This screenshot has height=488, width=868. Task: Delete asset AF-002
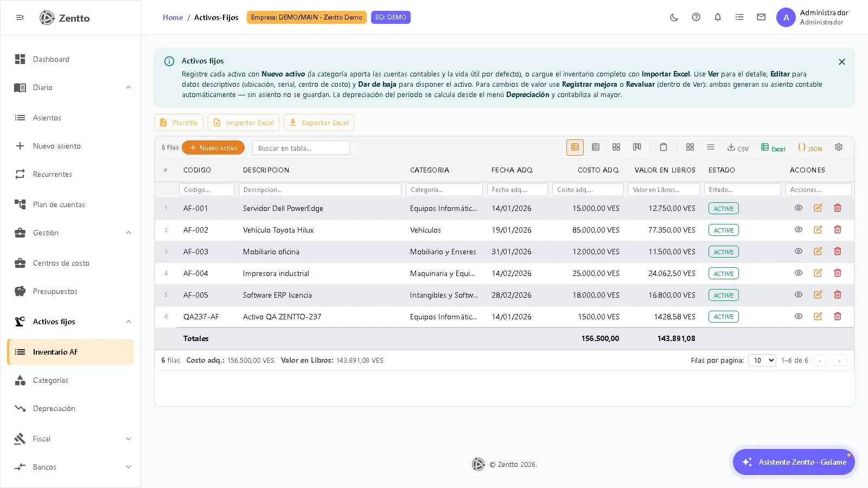838,229
